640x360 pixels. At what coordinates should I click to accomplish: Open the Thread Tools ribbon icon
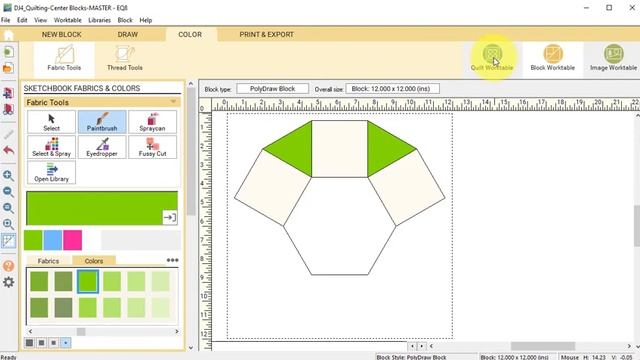[124, 59]
